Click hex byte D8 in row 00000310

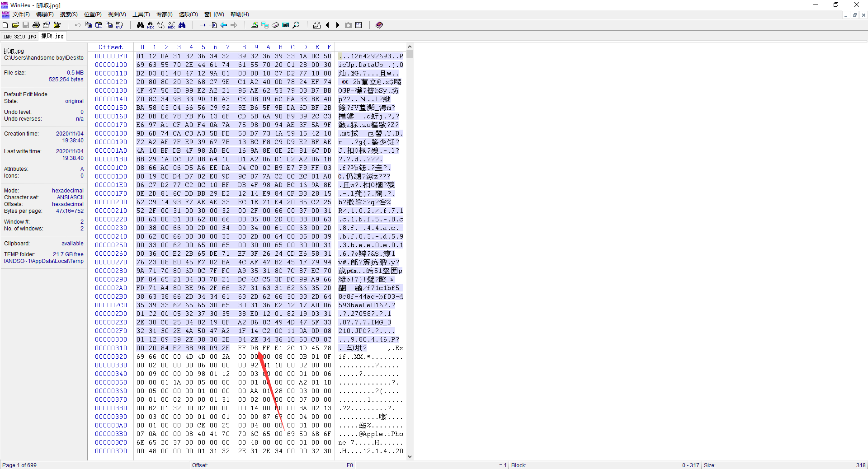(255, 348)
